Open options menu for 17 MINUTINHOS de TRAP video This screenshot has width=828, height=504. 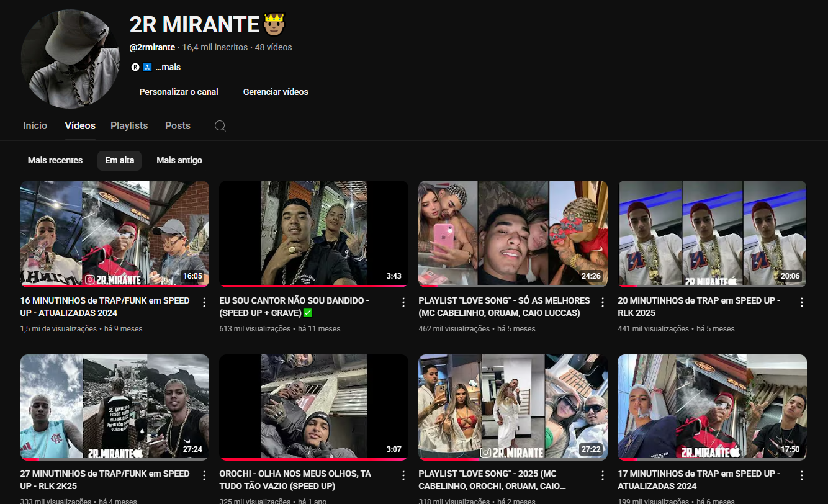tap(801, 475)
